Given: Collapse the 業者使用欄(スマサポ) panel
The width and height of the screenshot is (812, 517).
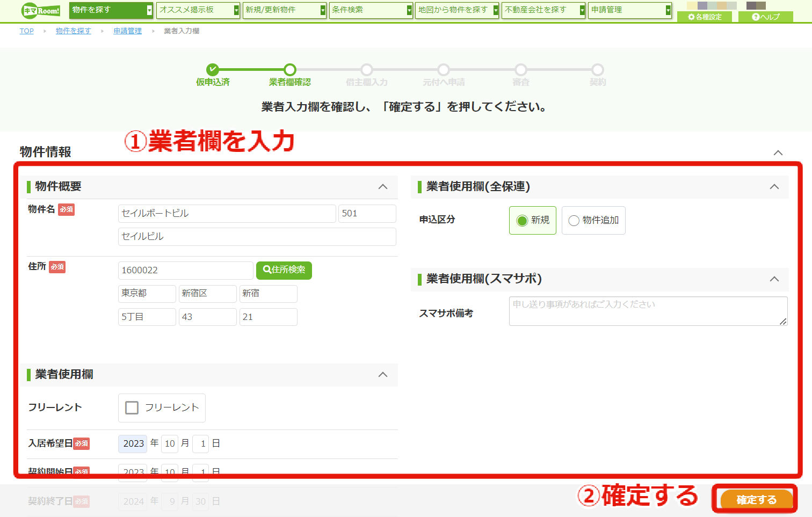Looking at the screenshot, I should click(x=774, y=279).
